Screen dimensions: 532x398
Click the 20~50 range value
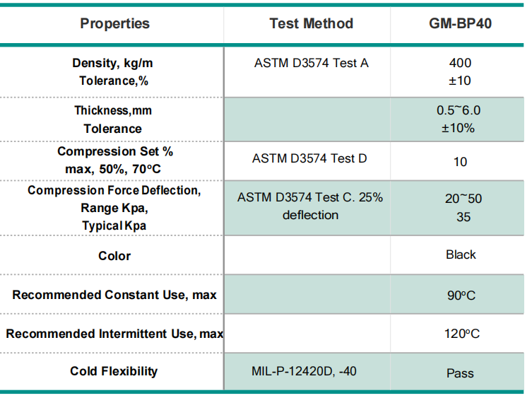463,199
